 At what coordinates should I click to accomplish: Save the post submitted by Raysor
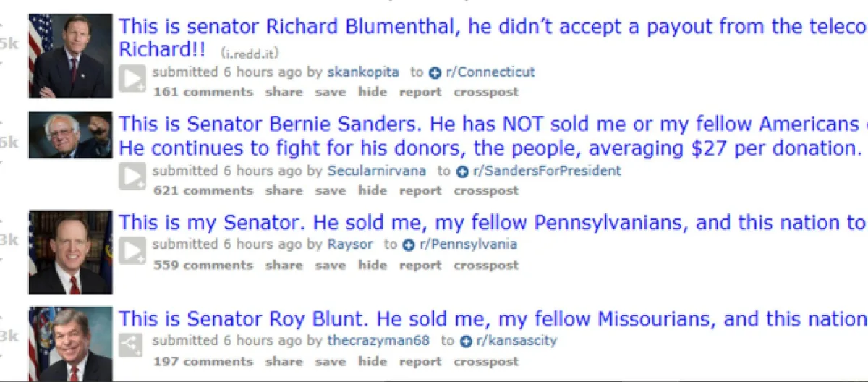(330, 265)
